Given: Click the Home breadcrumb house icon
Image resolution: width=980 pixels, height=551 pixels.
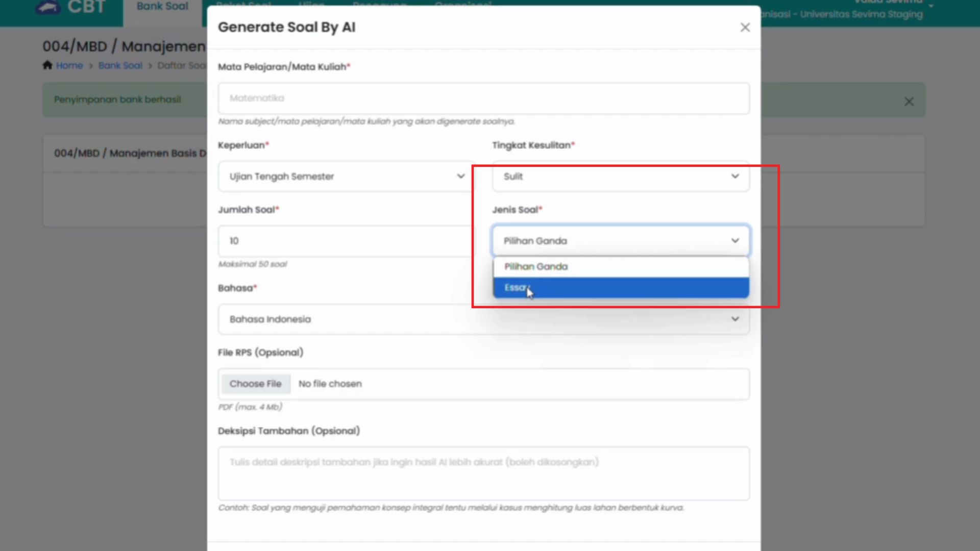Looking at the screenshot, I should pyautogui.click(x=47, y=65).
